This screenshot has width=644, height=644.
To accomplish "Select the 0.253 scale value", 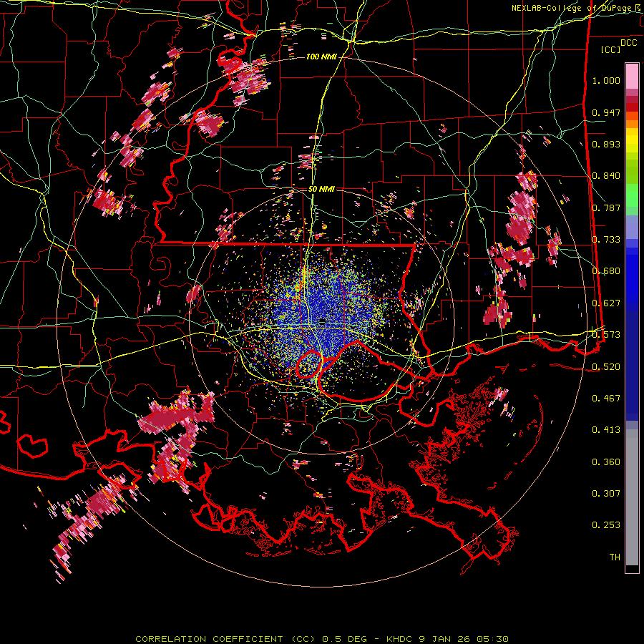I will (x=606, y=525).
